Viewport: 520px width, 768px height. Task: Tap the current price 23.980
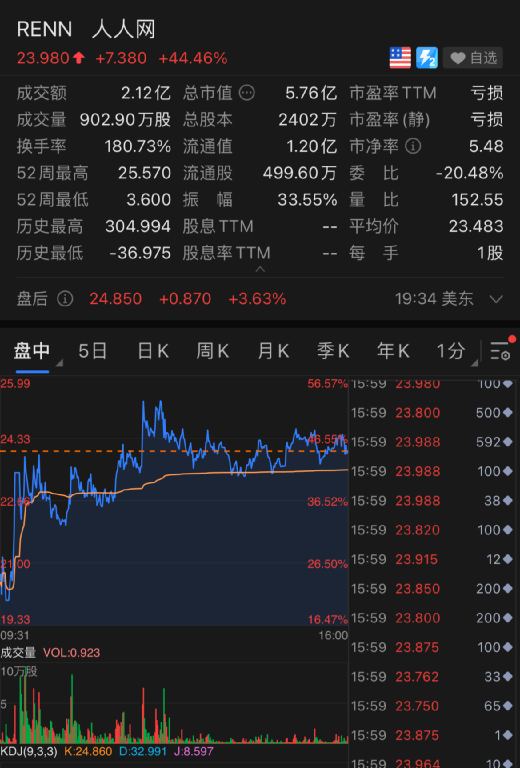(43, 58)
